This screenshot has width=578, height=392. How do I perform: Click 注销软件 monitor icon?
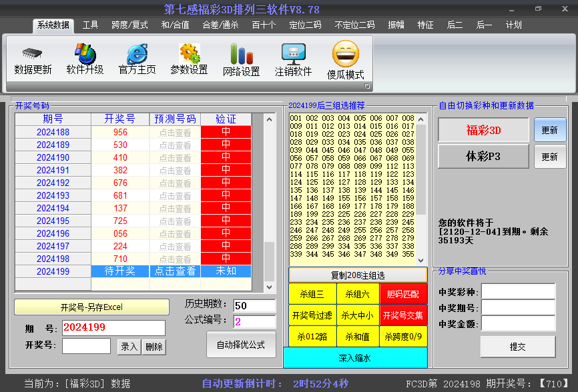click(294, 54)
